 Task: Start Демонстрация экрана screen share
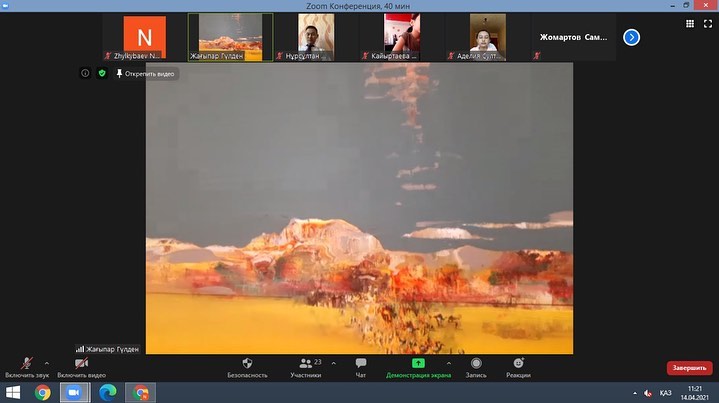click(418, 368)
